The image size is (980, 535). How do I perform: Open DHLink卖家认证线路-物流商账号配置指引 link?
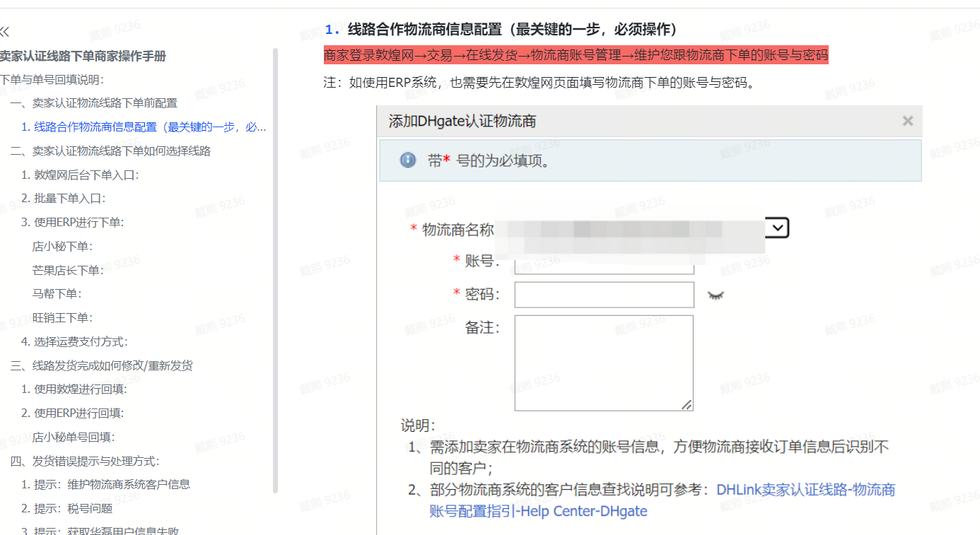point(663,500)
